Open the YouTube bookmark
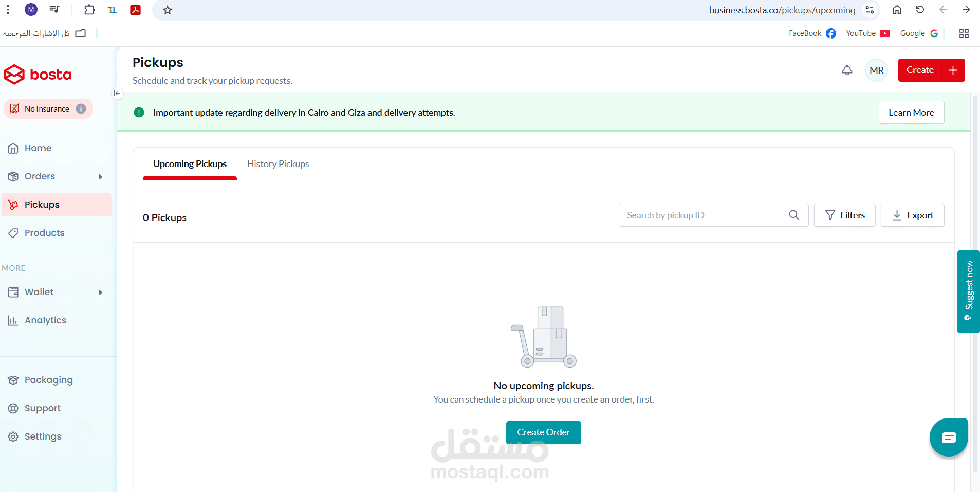This screenshot has width=980, height=492. [x=868, y=33]
